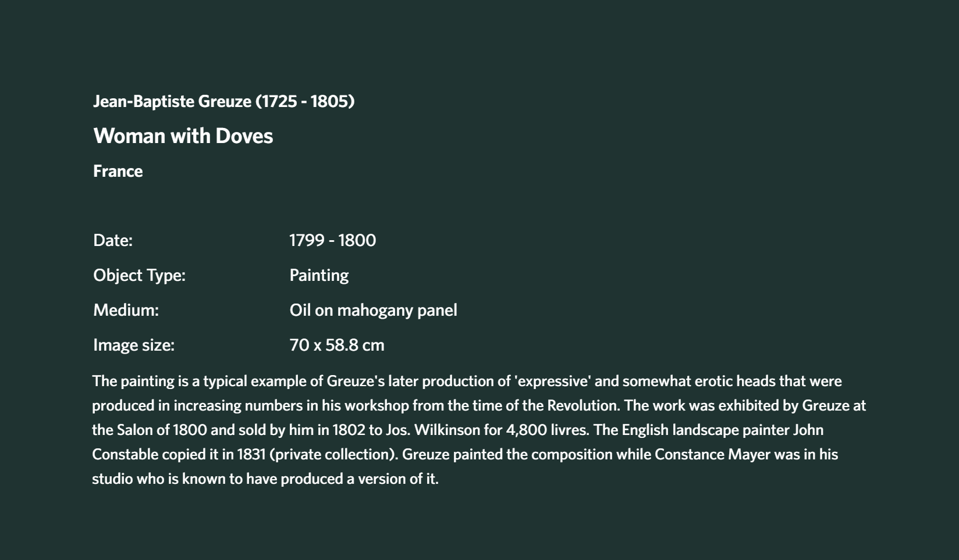959x560 pixels.
Task: Click the Painting object type value
Action: point(319,275)
